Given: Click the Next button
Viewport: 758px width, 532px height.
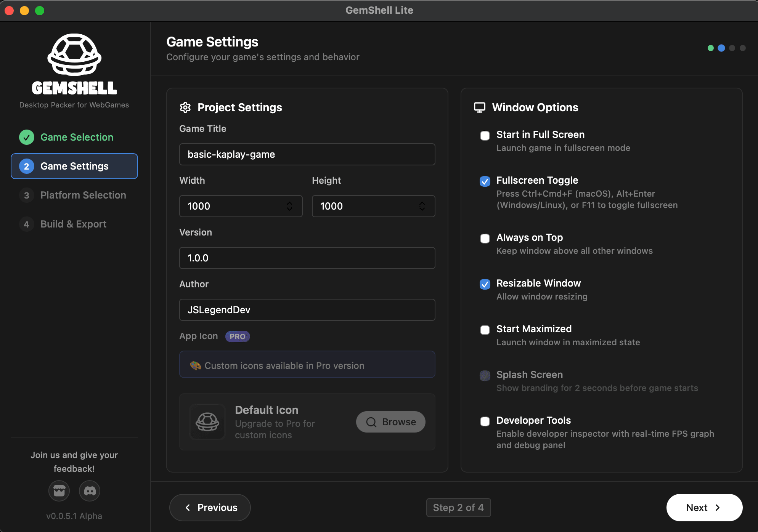Looking at the screenshot, I should point(704,508).
